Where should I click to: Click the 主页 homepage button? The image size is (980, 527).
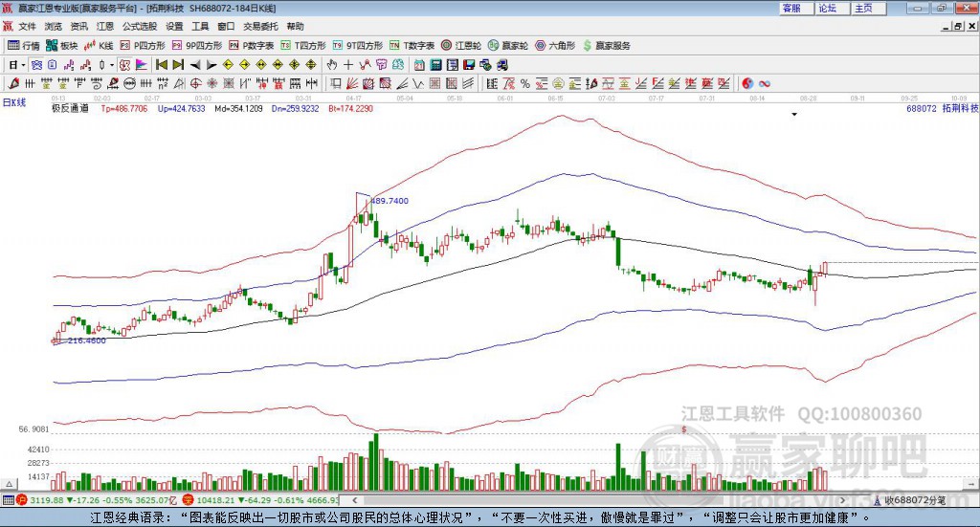point(869,8)
